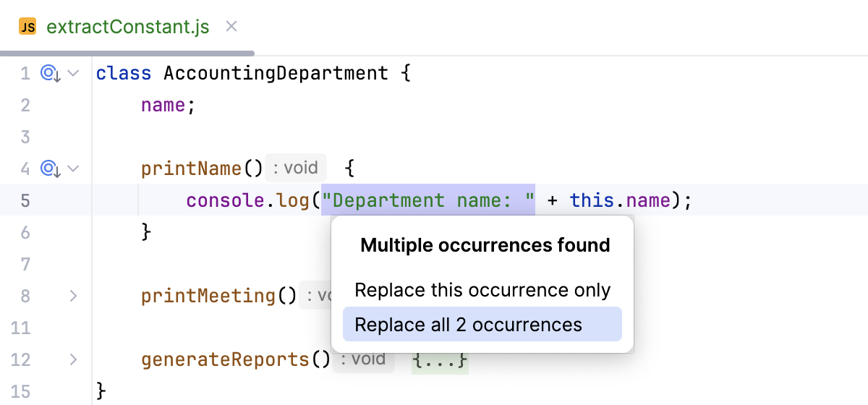Expand the folded generateReports method arrow

click(72, 359)
